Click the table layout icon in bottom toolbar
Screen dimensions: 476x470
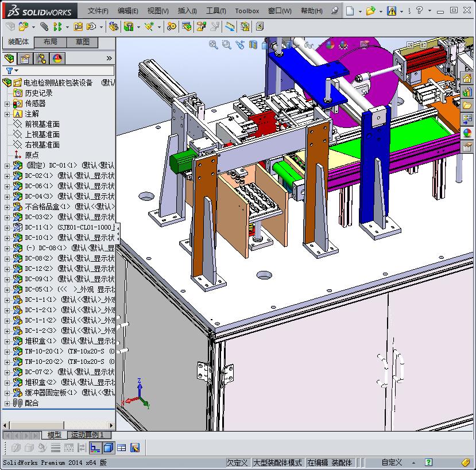[x=121, y=448]
